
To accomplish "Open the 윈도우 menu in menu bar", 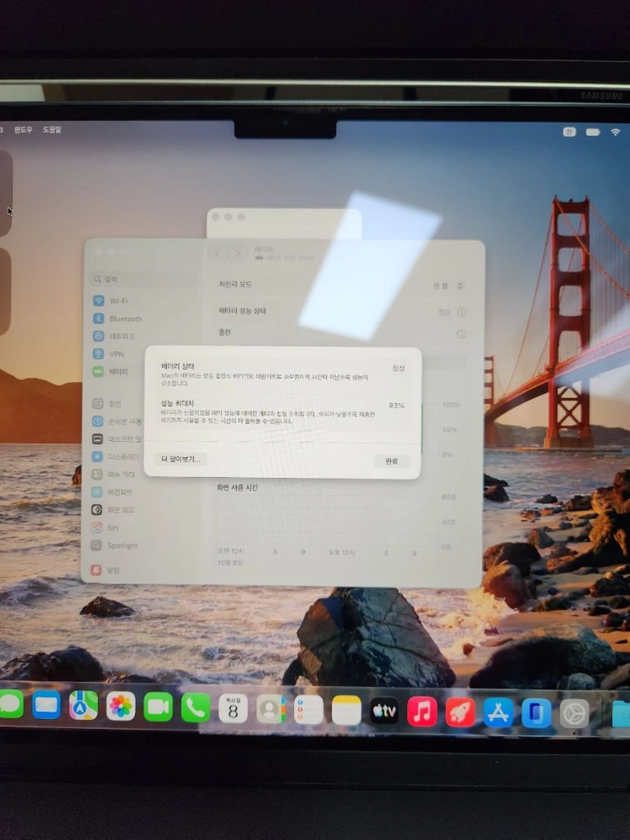I will coord(23,129).
